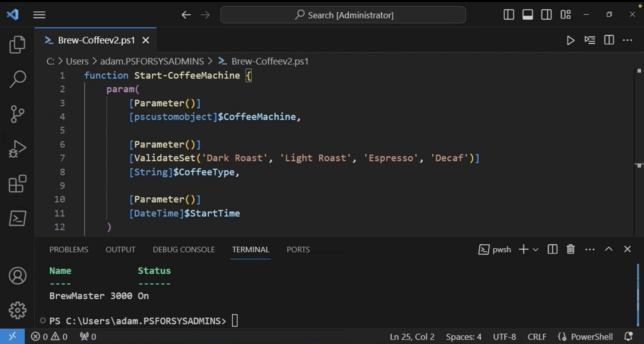Go back with the left arrow

(186, 15)
